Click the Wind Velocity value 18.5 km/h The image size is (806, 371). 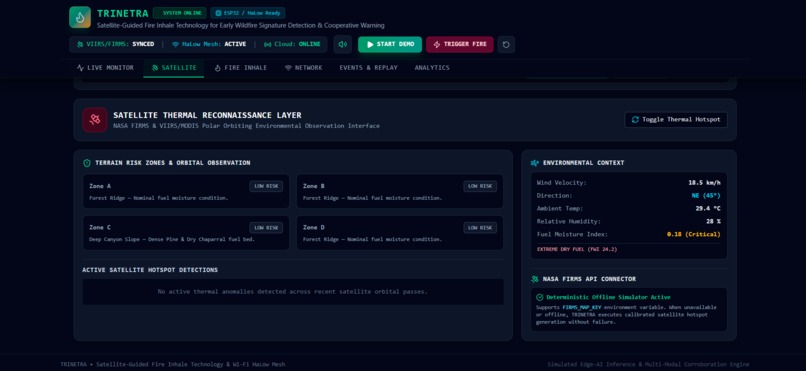[x=704, y=183]
